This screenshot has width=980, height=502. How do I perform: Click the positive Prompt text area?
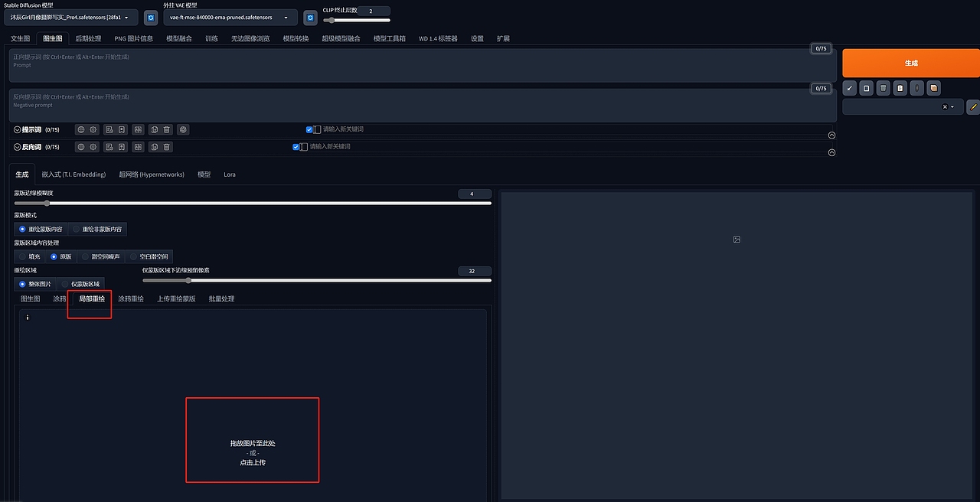tap(423, 66)
